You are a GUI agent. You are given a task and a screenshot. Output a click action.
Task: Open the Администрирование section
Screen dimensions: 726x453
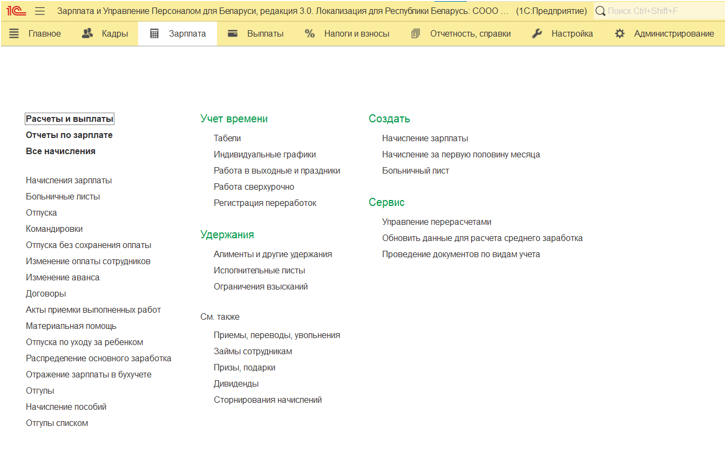click(x=674, y=33)
